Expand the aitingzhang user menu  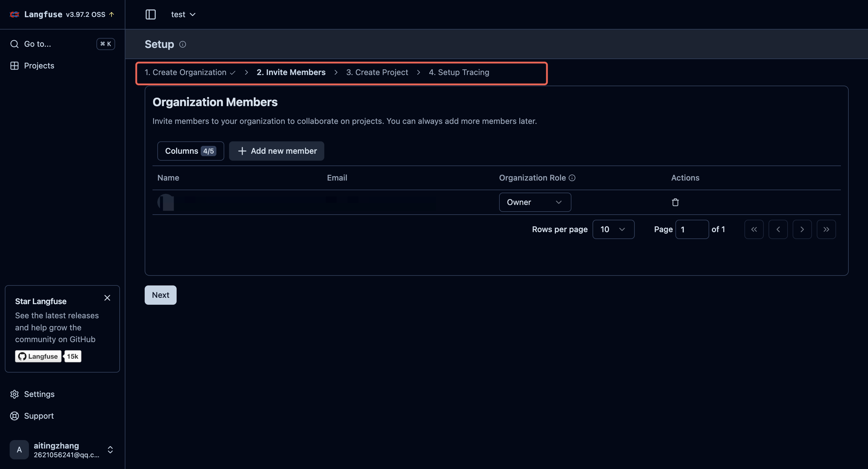(x=110, y=450)
